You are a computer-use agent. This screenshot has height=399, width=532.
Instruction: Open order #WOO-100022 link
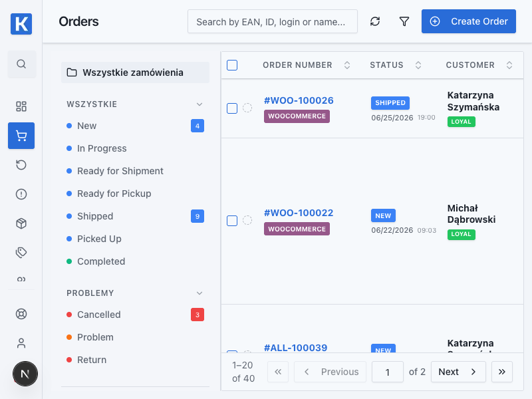(299, 213)
